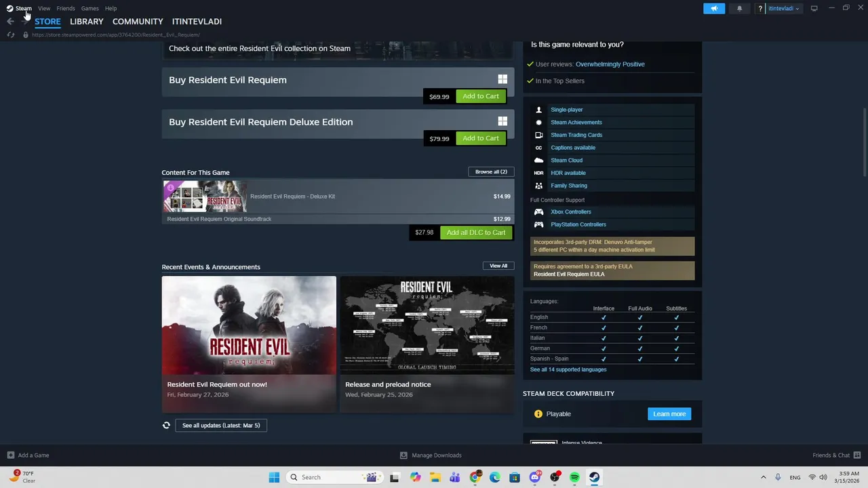Open the ITINTEVLADI profile tab
Viewport: 868px width, 488px height.
pyautogui.click(x=197, y=22)
